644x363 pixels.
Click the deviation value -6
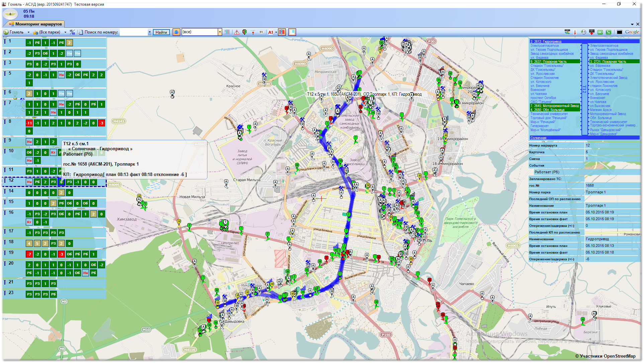612,259
